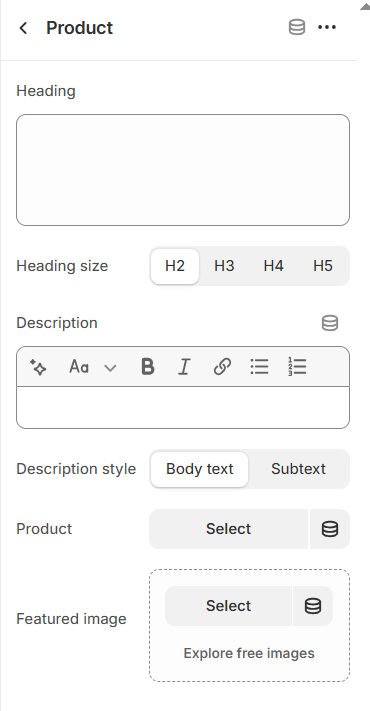This screenshot has height=711, width=370.
Task: Apply numbered list formatting
Action: [x=297, y=366]
